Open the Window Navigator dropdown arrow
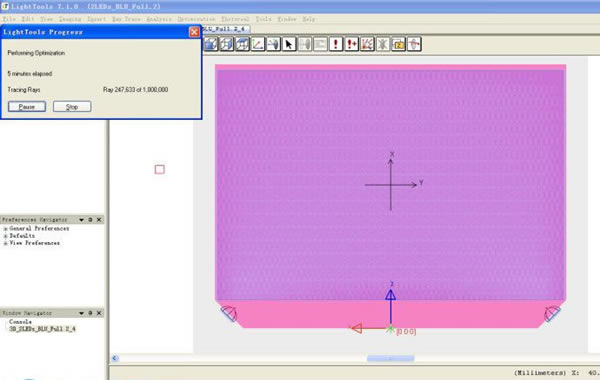This screenshot has width=600, height=380. coord(82,313)
